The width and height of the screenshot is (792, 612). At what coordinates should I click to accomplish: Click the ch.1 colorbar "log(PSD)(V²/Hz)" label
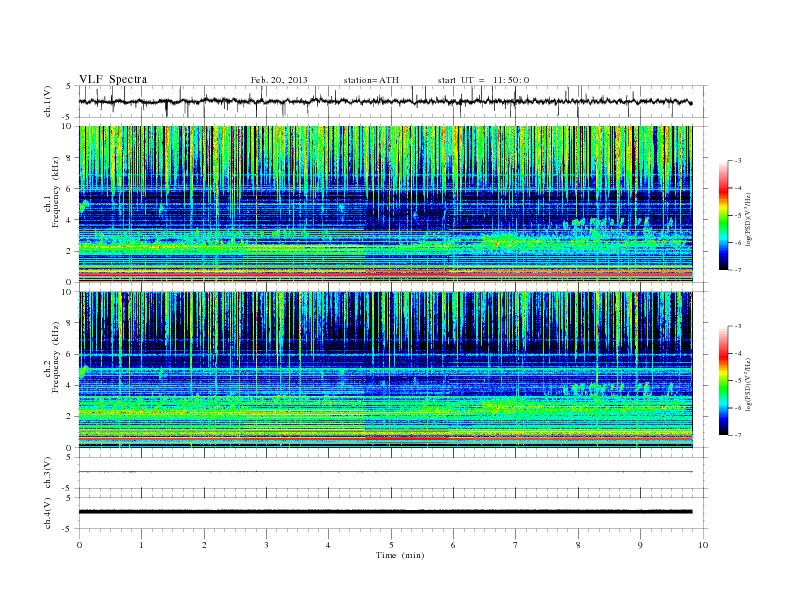(749, 219)
